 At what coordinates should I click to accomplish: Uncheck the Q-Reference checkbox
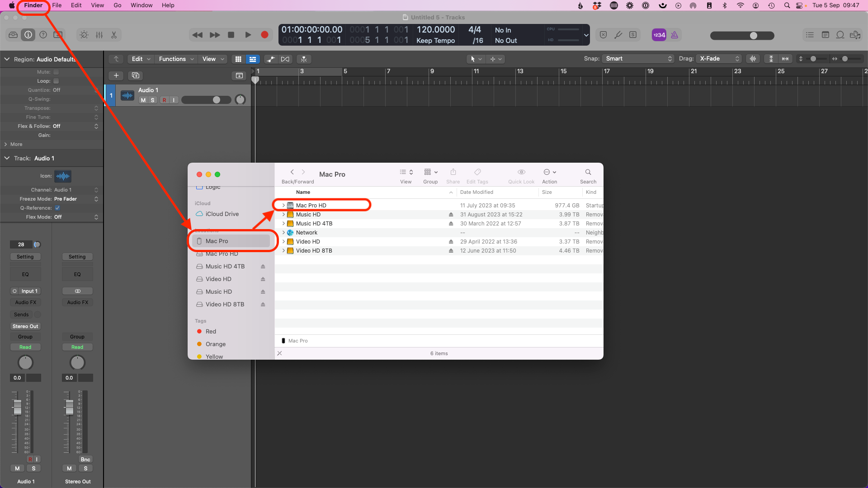click(x=57, y=208)
